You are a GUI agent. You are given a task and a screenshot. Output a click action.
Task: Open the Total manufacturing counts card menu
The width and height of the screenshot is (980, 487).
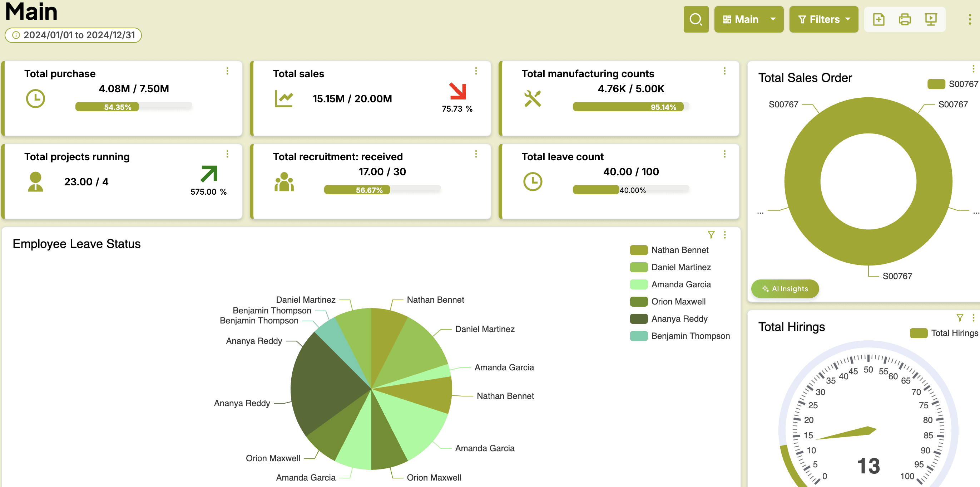[724, 71]
